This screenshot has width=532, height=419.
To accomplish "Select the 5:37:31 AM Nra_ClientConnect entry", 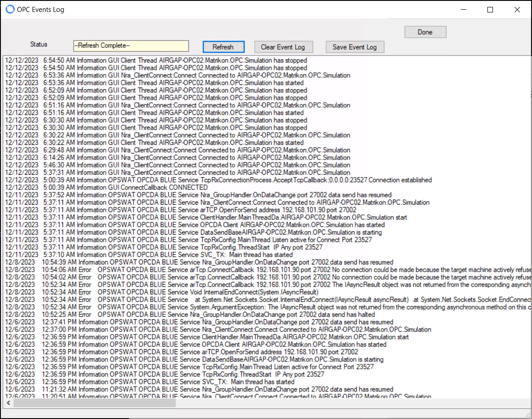I will 178,172.
